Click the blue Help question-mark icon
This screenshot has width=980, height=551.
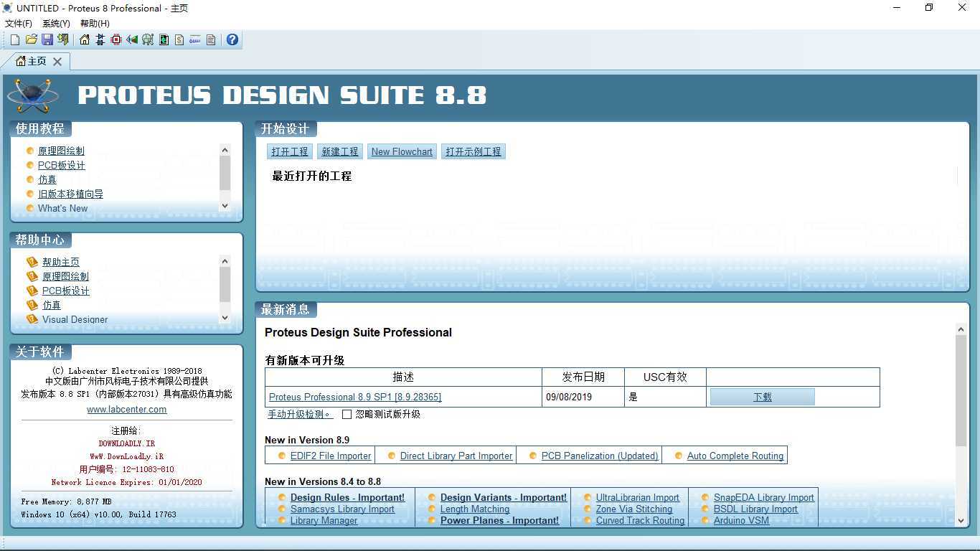tap(232, 39)
